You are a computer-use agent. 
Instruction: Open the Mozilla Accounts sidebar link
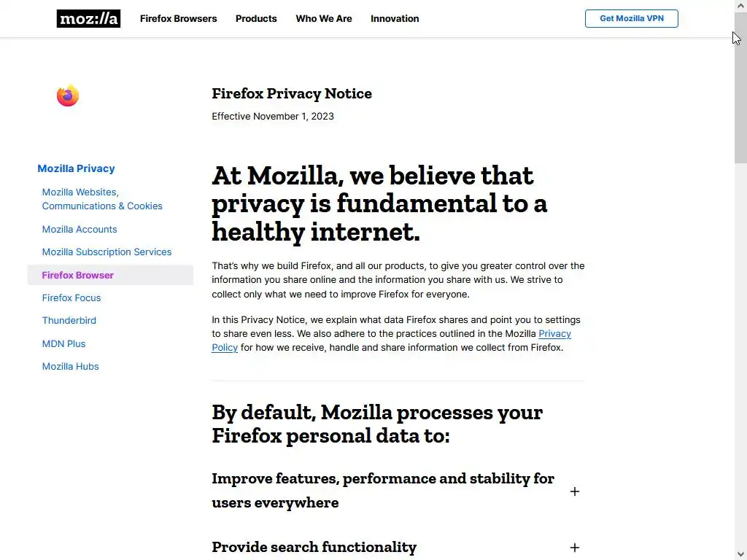pos(80,229)
